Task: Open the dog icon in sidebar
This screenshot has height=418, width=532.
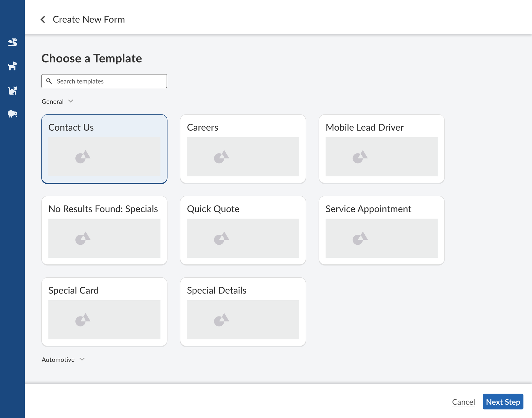Action: [12, 66]
